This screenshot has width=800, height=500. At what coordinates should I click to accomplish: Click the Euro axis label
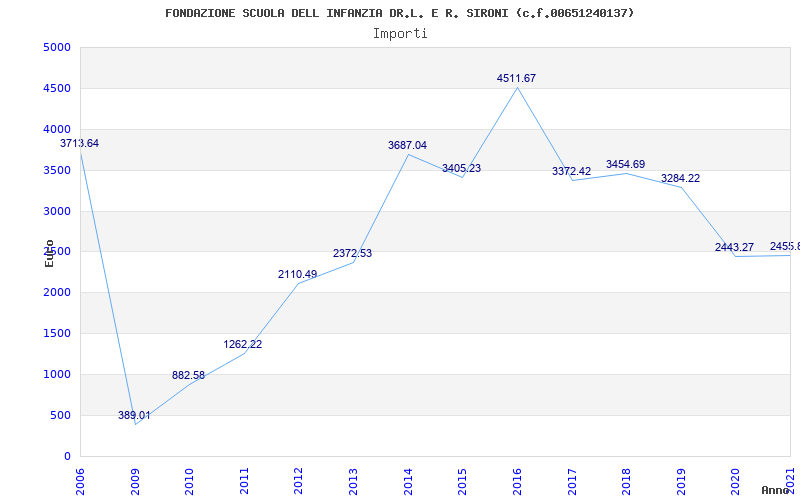click(x=49, y=254)
